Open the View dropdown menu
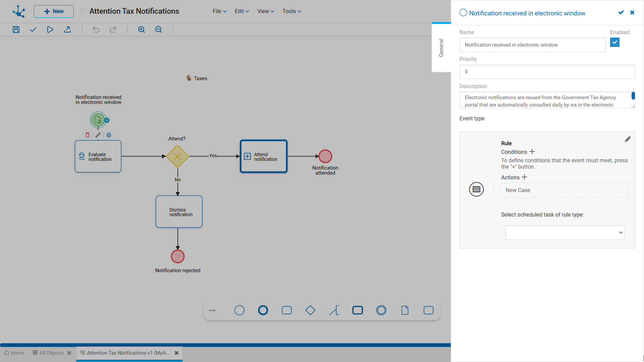 (265, 11)
